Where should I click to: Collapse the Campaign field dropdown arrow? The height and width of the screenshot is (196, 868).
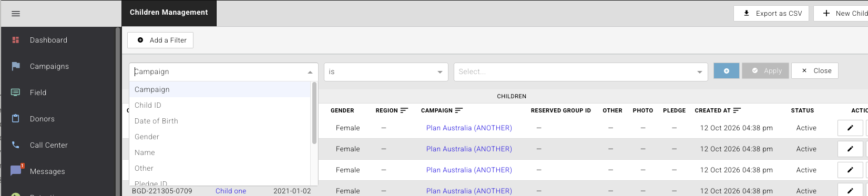(x=310, y=72)
